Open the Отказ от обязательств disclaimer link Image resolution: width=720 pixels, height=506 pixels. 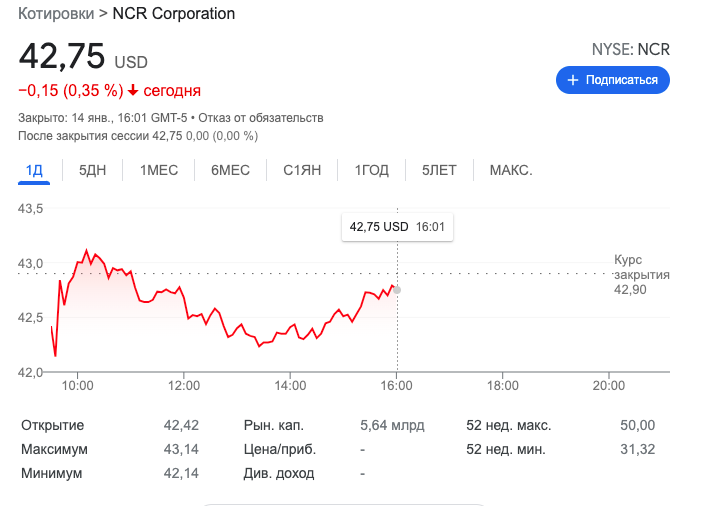[260, 118]
